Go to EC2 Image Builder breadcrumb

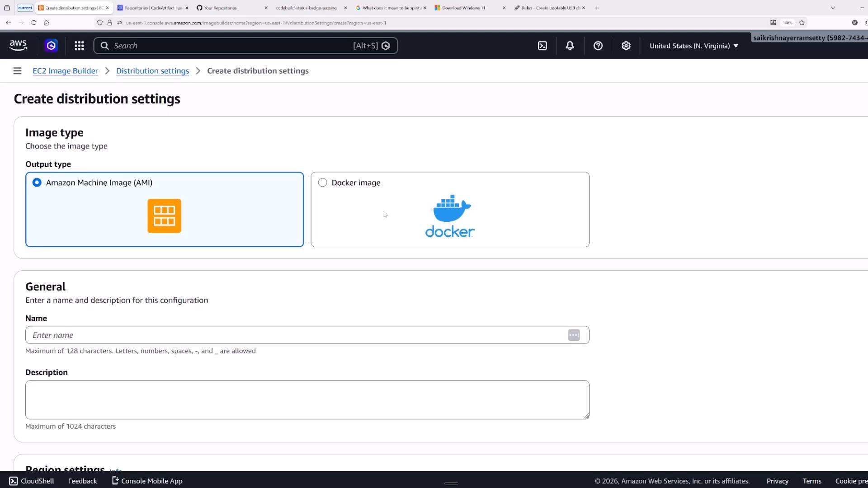(65, 71)
